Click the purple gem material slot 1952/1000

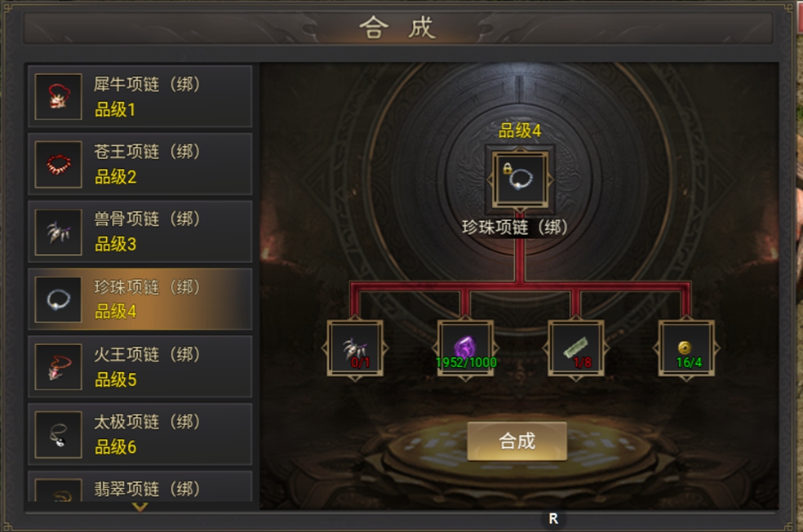coord(465,348)
